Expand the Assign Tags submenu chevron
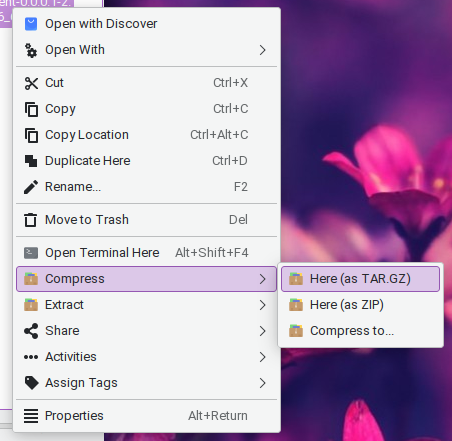 coord(263,383)
